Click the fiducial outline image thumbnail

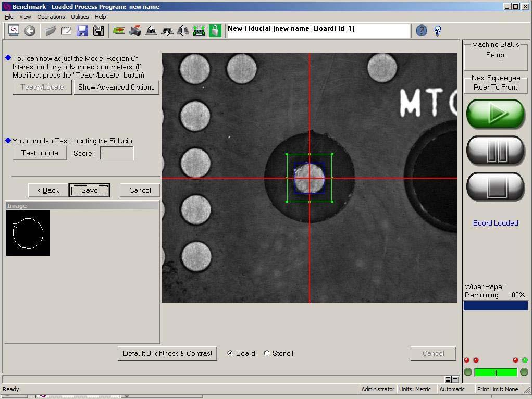(28, 233)
